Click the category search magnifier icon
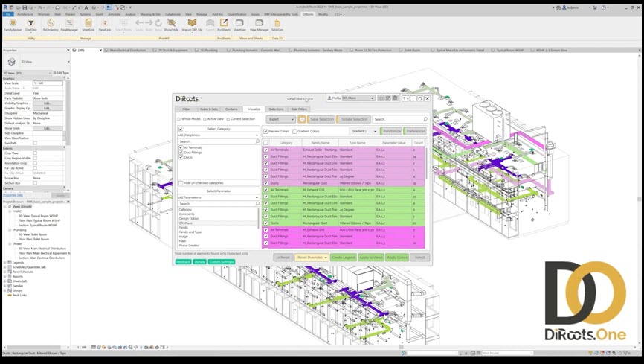 pyautogui.click(x=257, y=141)
